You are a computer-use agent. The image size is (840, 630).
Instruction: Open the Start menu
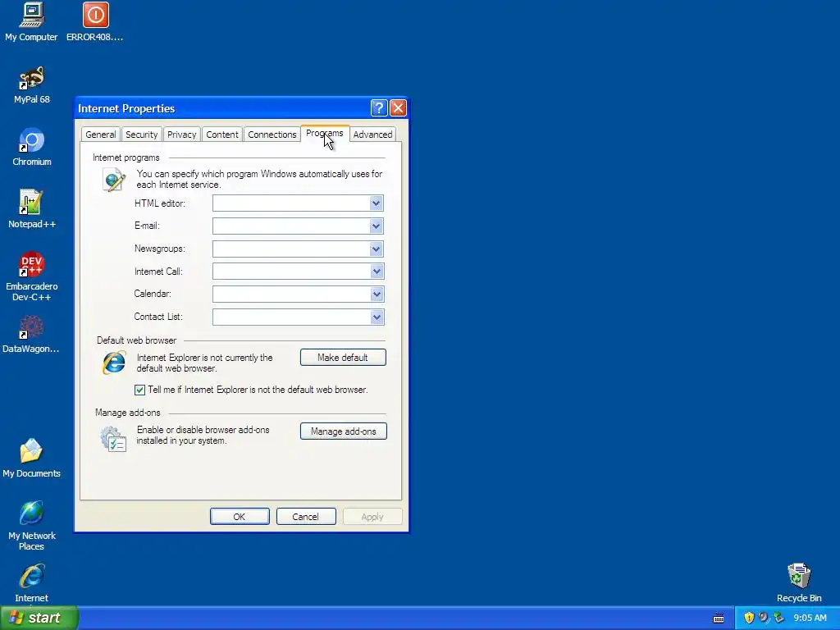point(39,618)
